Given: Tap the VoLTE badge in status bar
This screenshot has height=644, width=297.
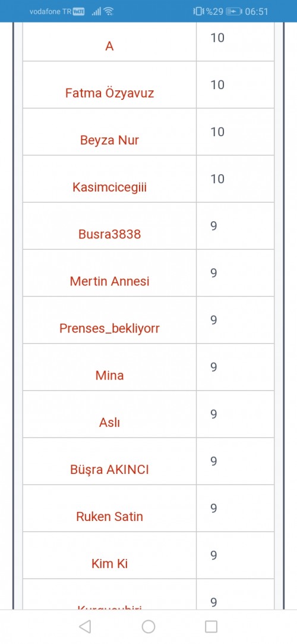Looking at the screenshot, I should coord(78,11).
